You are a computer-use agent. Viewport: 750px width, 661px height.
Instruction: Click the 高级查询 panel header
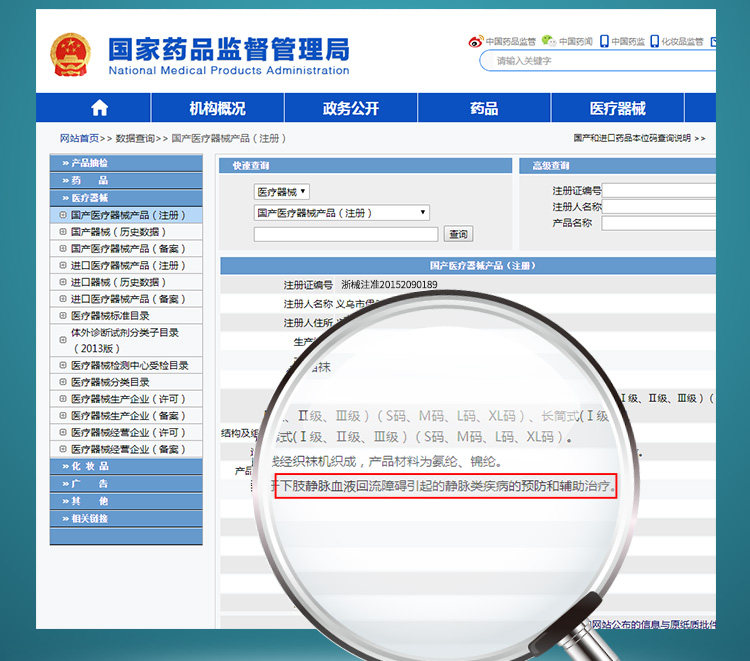tap(618, 165)
